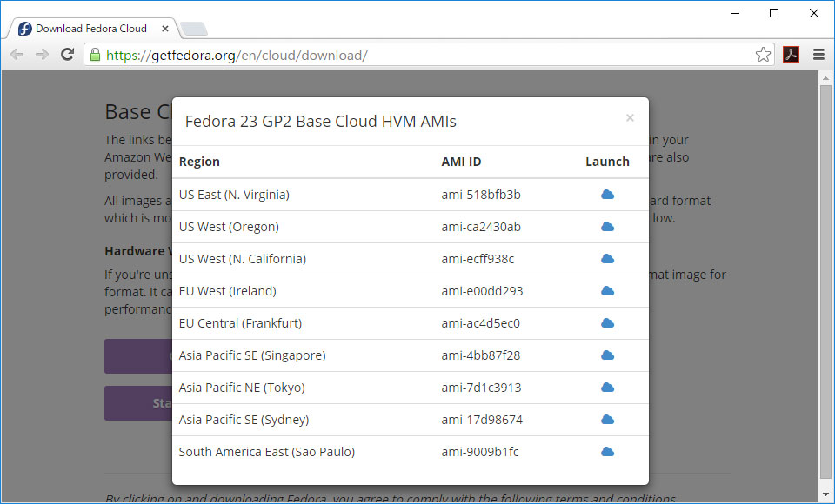
Task: Launch the Asia Pacific SE (Sydney) cloud icon
Action: click(607, 420)
